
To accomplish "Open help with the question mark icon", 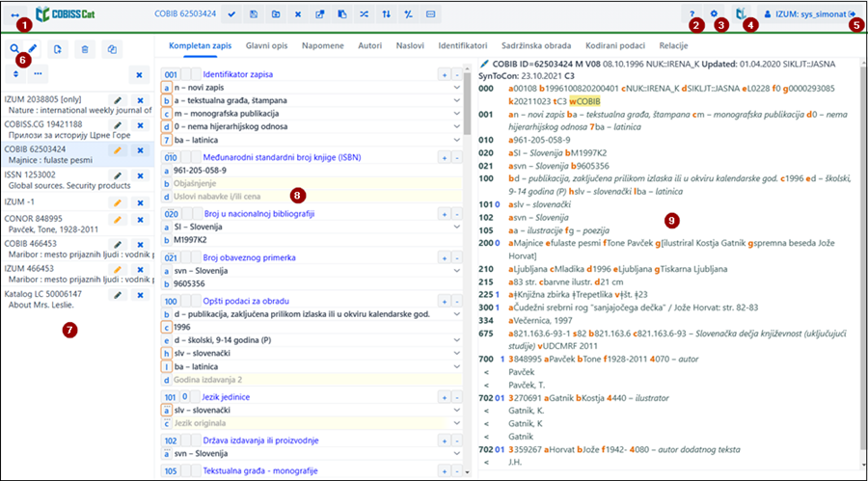I will pyautogui.click(x=692, y=14).
